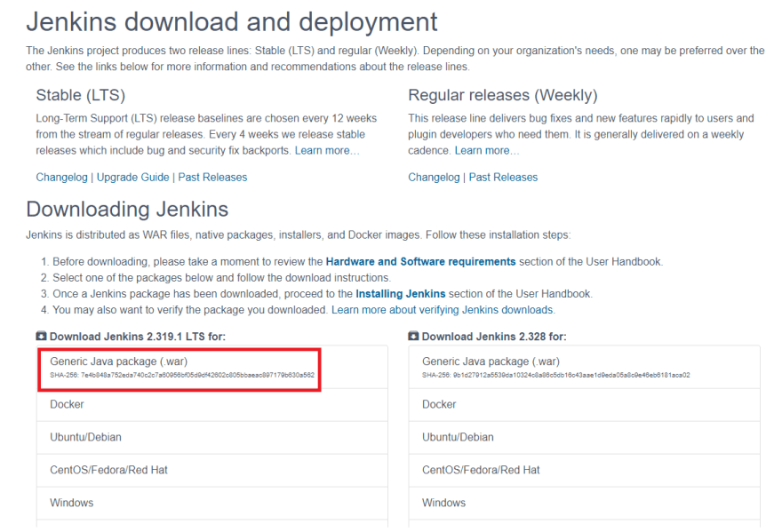Click the 'Jenkins download and deployment' heading
782x532 pixels.
232,22
